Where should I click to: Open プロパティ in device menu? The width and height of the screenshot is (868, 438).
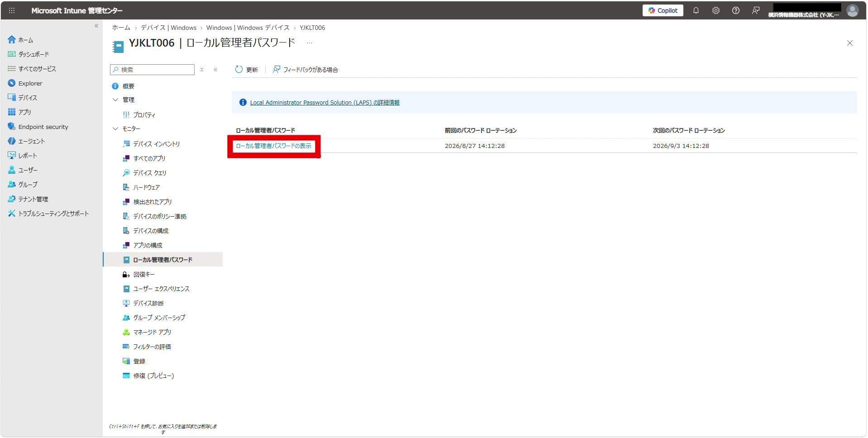tap(144, 115)
